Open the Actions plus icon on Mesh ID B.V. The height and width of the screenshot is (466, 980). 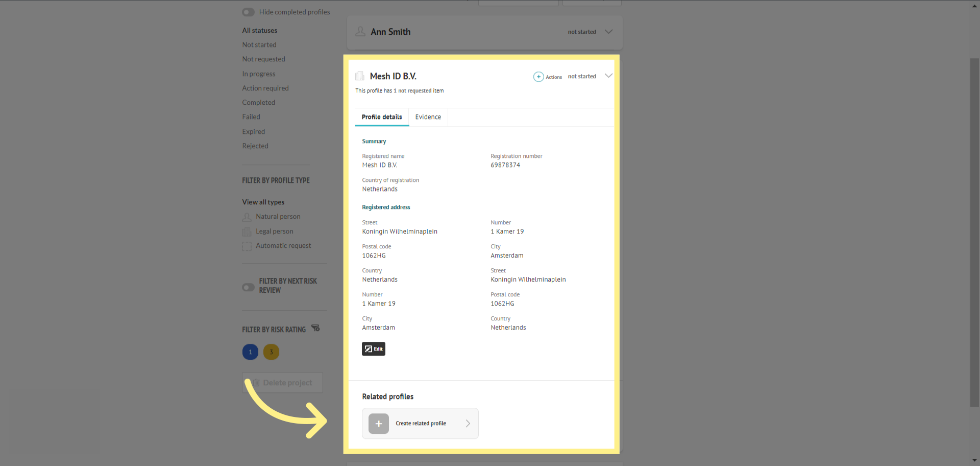coord(538,76)
